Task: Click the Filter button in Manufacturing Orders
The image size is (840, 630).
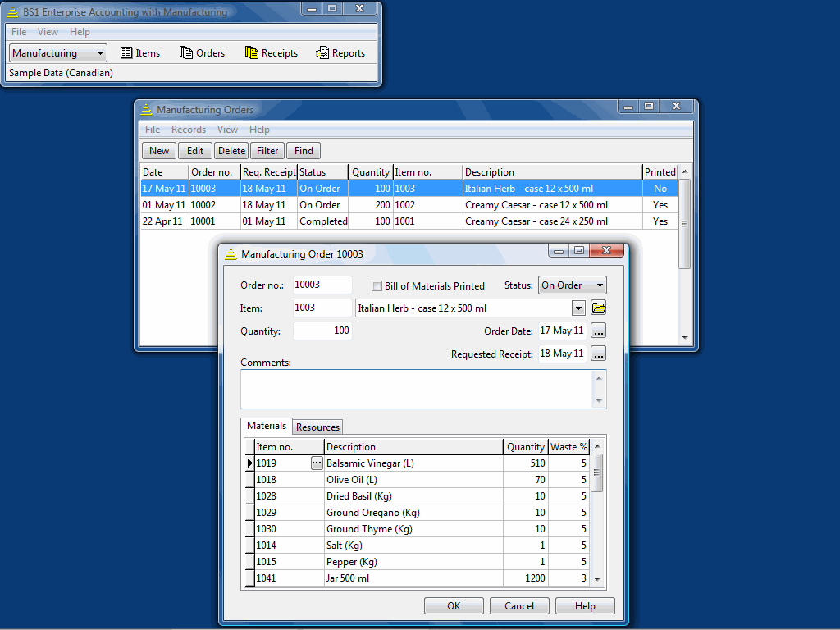Action: coord(267,151)
